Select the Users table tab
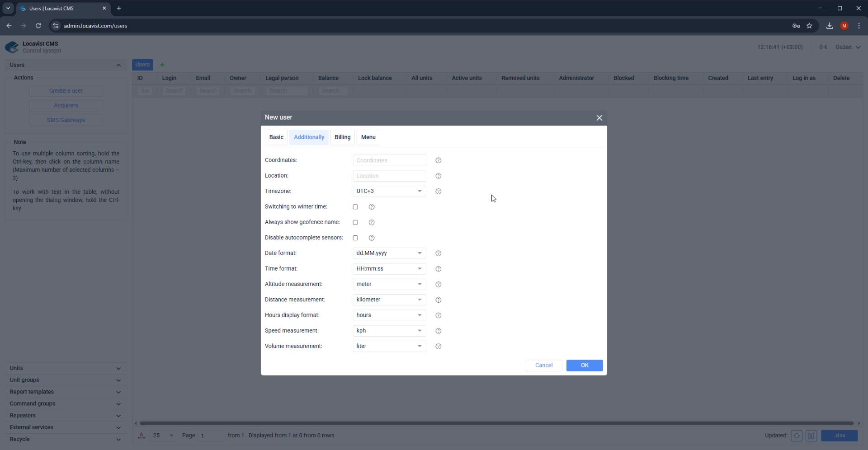This screenshot has height=450, width=868. pyautogui.click(x=142, y=65)
